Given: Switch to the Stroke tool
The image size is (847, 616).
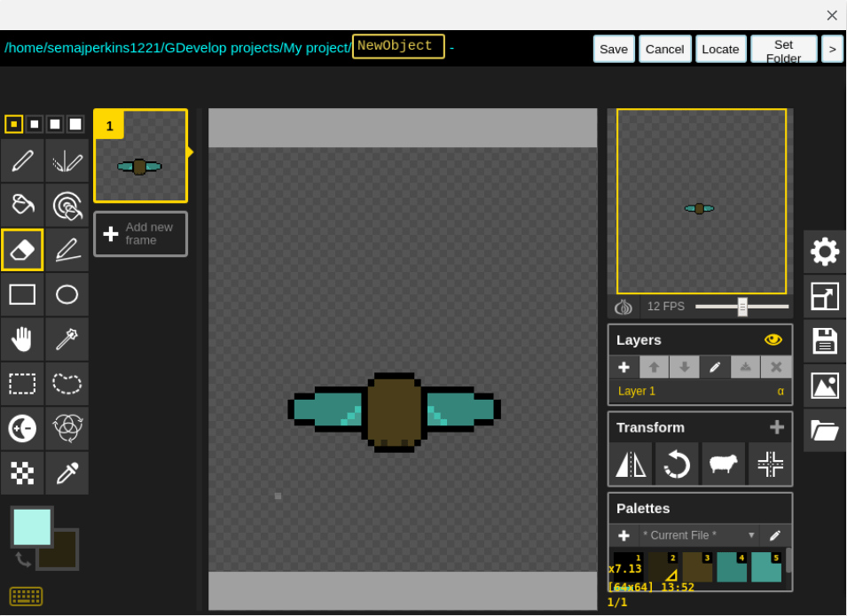Looking at the screenshot, I should coord(67,249).
